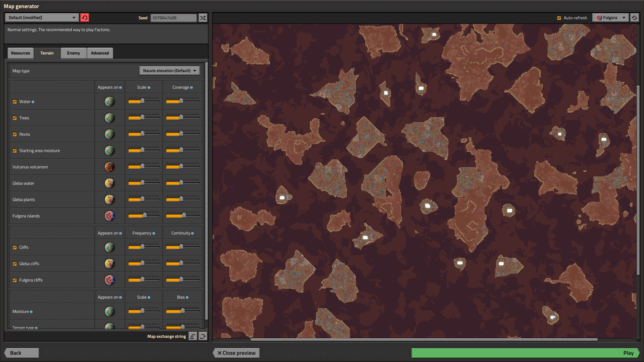Click the Nauvis planet icon in Water row
The height and width of the screenshot is (362, 644).
click(109, 102)
